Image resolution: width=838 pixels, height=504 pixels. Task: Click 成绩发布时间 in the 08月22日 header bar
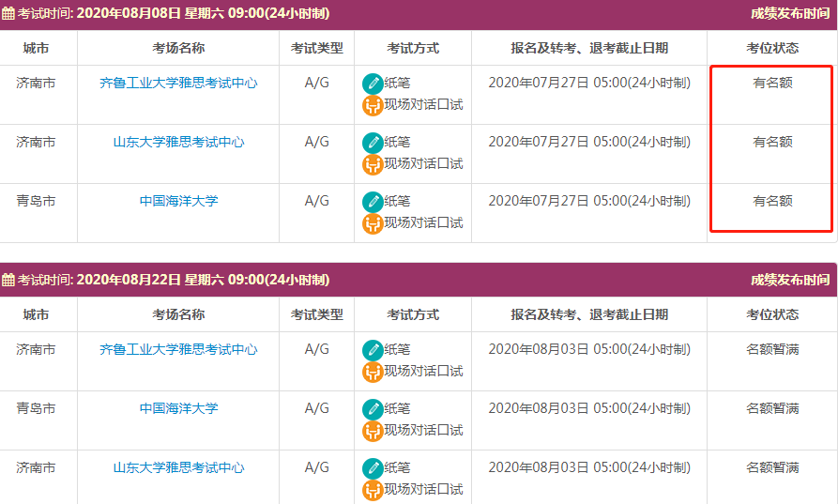(789, 281)
